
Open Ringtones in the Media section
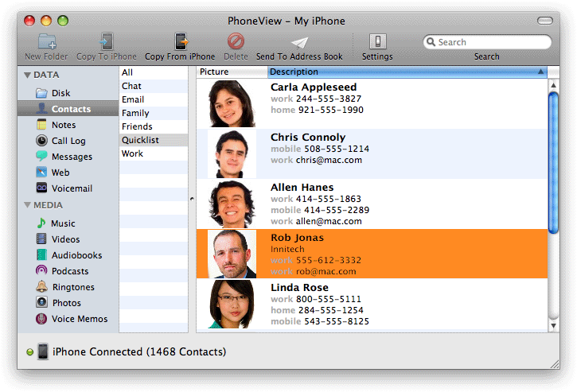pos(72,287)
